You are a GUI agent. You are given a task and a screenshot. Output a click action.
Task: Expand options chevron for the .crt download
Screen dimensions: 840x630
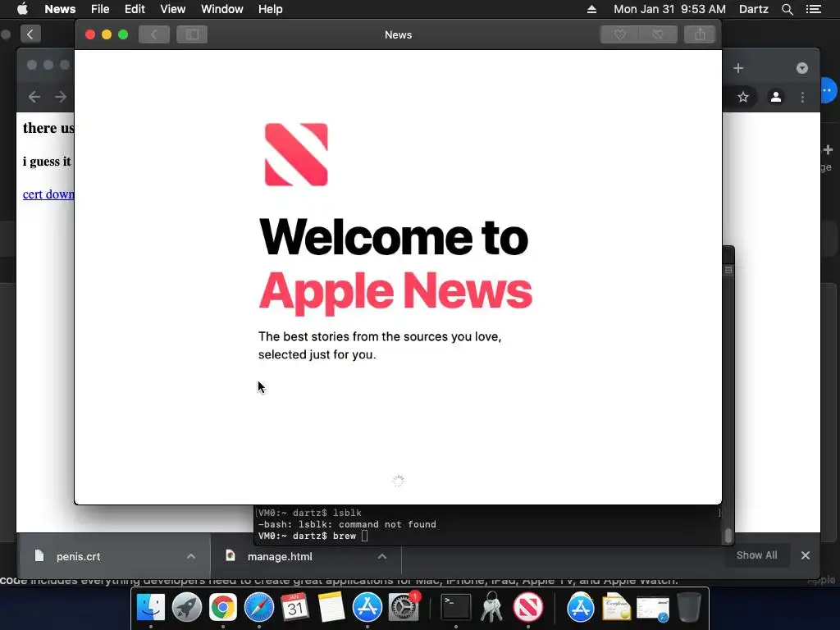click(190, 556)
